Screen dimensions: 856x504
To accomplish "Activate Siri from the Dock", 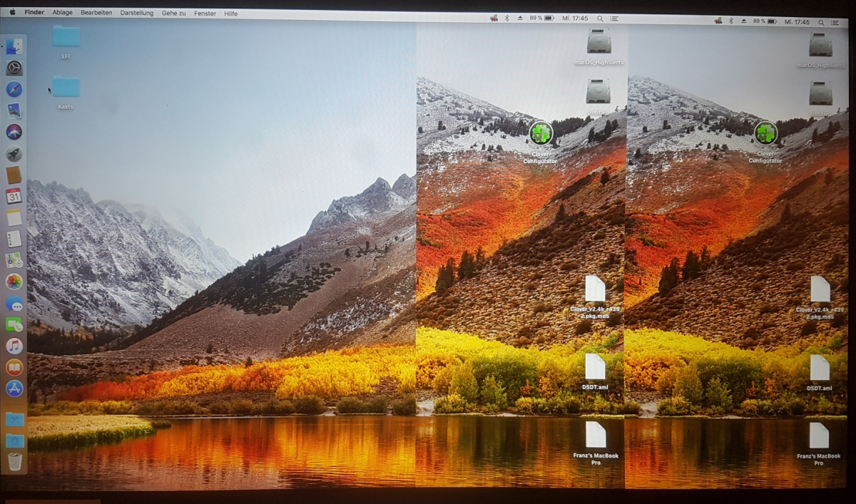I will tap(14, 132).
